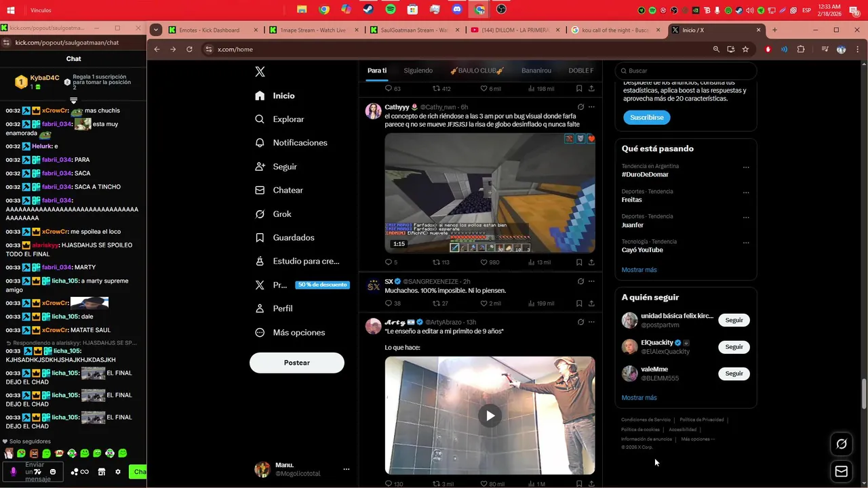Open Perfil in X sidebar
Viewport: 868px width, 488px height.
click(274, 308)
